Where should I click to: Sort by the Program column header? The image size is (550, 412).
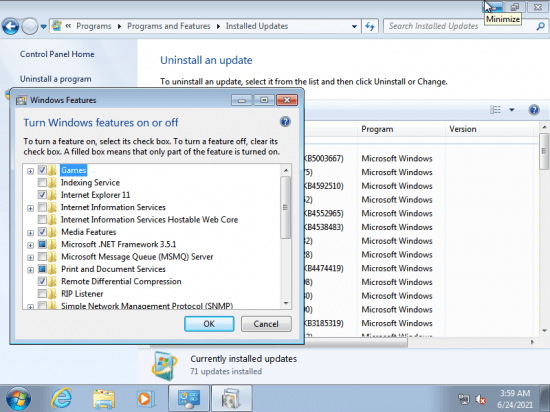401,129
